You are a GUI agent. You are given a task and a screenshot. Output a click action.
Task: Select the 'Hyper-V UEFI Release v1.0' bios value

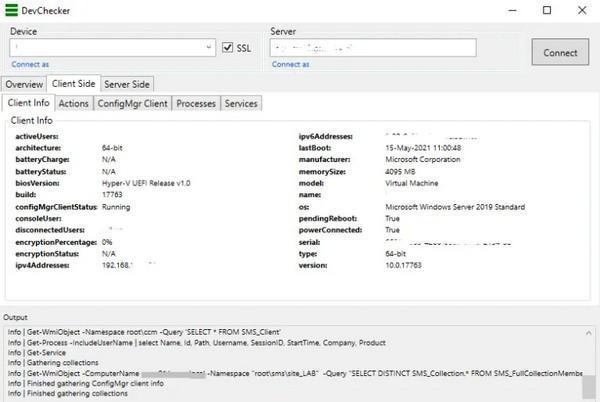pos(146,183)
